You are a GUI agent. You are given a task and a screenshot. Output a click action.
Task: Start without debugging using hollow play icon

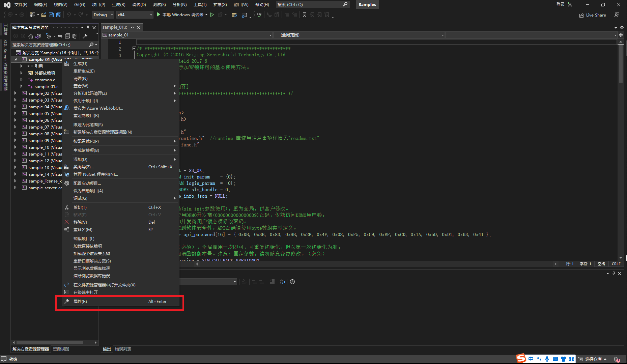(x=212, y=15)
